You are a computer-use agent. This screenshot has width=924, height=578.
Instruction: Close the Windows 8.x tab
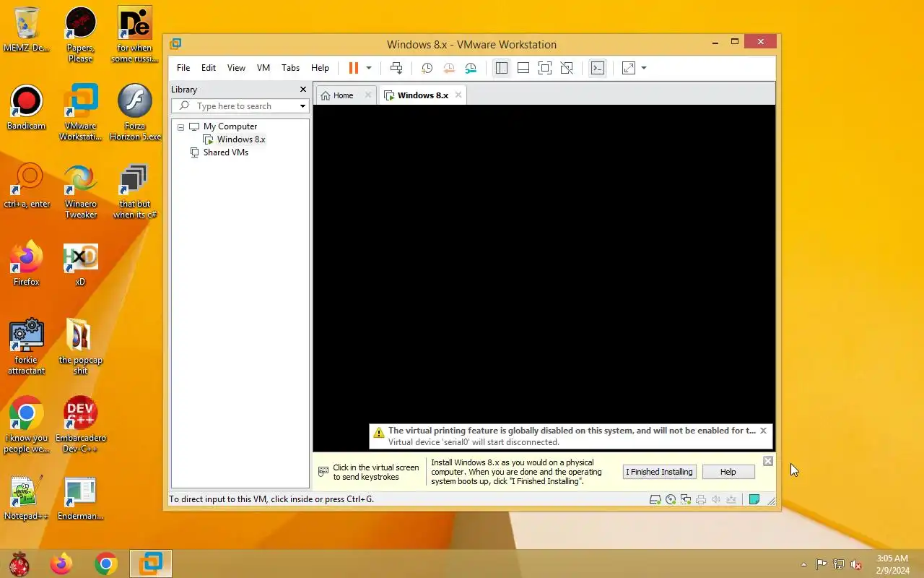point(458,95)
